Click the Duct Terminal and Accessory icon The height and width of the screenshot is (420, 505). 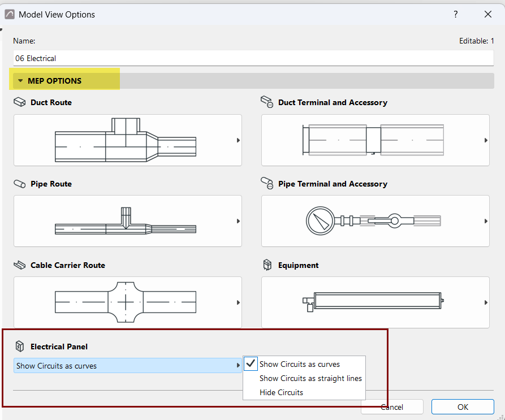point(267,102)
